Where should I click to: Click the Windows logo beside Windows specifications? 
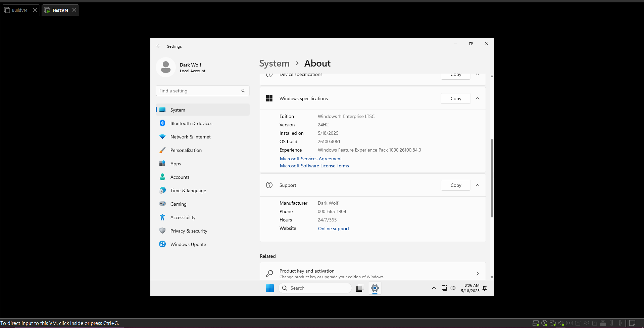269,98
